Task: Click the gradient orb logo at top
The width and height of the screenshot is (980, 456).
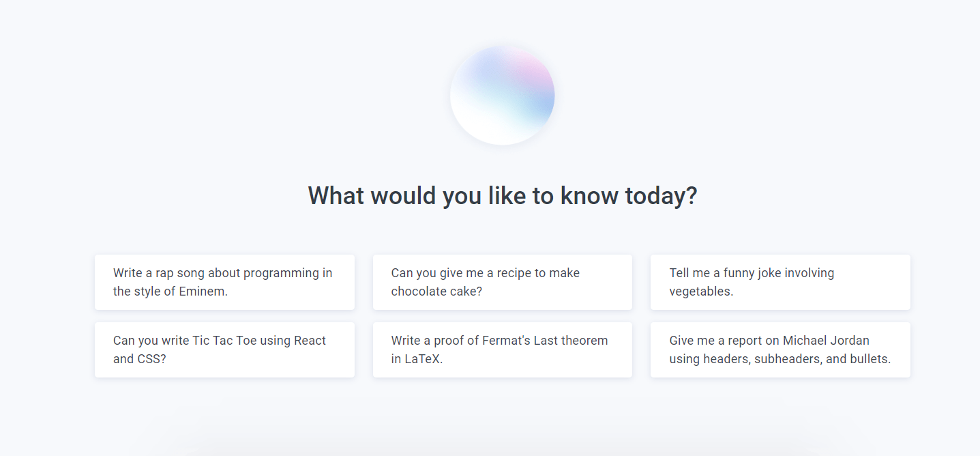Action: pos(502,95)
